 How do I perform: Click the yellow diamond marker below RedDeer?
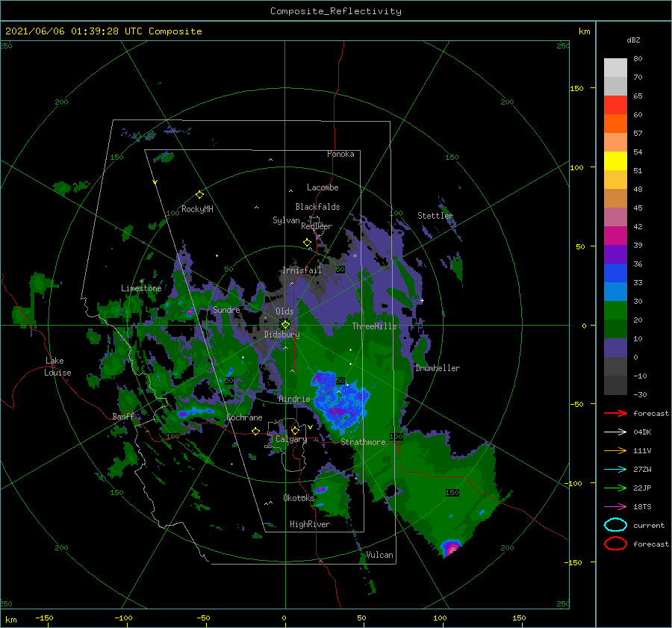pos(307,243)
